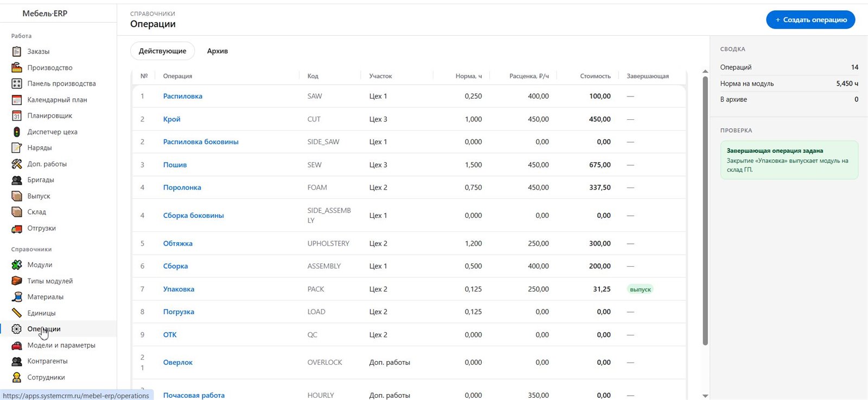This screenshot has width=868, height=400.
Task: Click the Норма на модуль summary row
Action: coord(789,83)
